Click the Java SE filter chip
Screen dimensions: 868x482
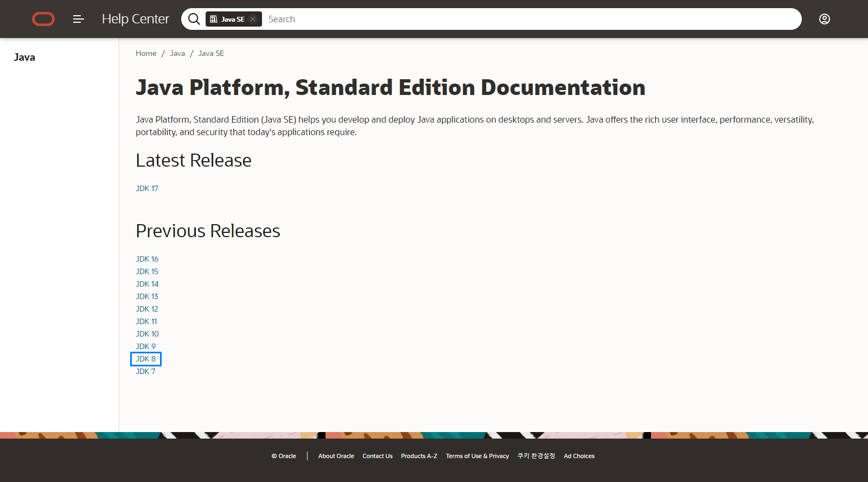[234, 19]
